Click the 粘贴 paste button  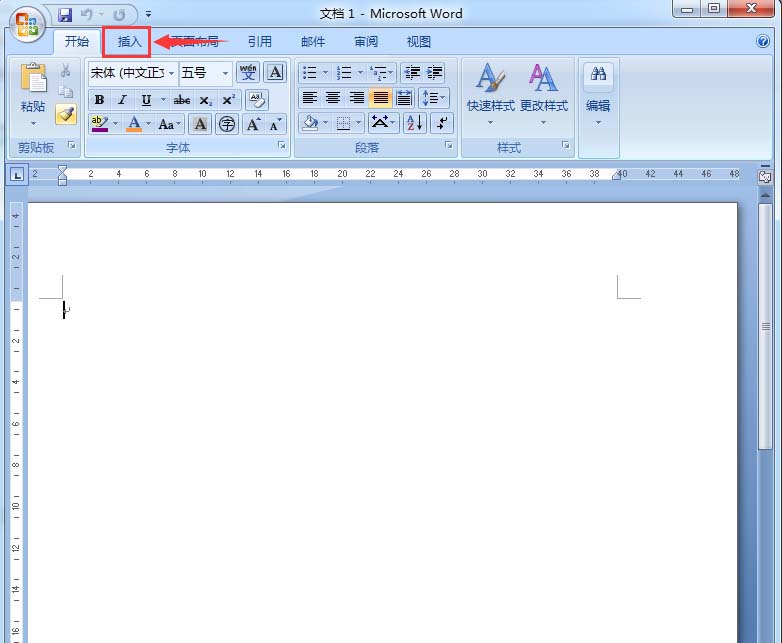tap(33, 87)
